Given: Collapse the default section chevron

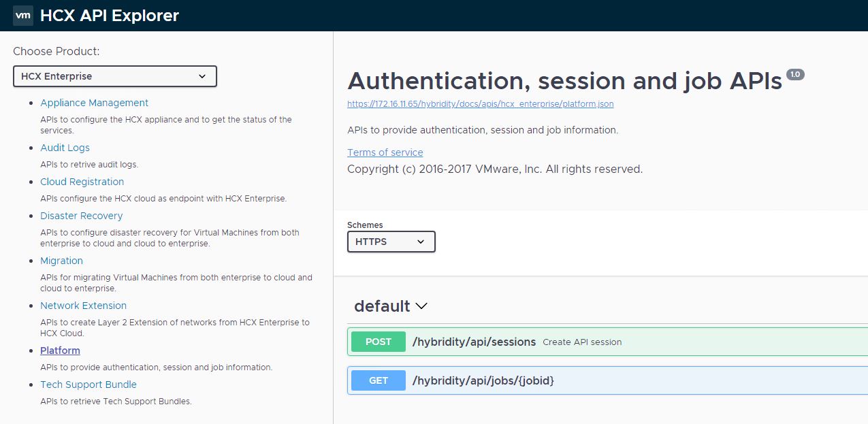Looking at the screenshot, I should click(x=421, y=306).
